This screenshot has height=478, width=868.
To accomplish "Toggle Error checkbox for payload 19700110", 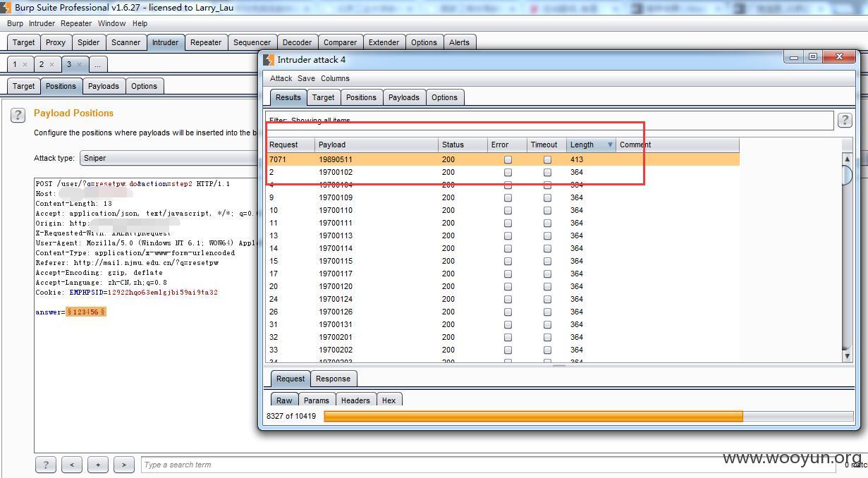I will pyautogui.click(x=508, y=211).
